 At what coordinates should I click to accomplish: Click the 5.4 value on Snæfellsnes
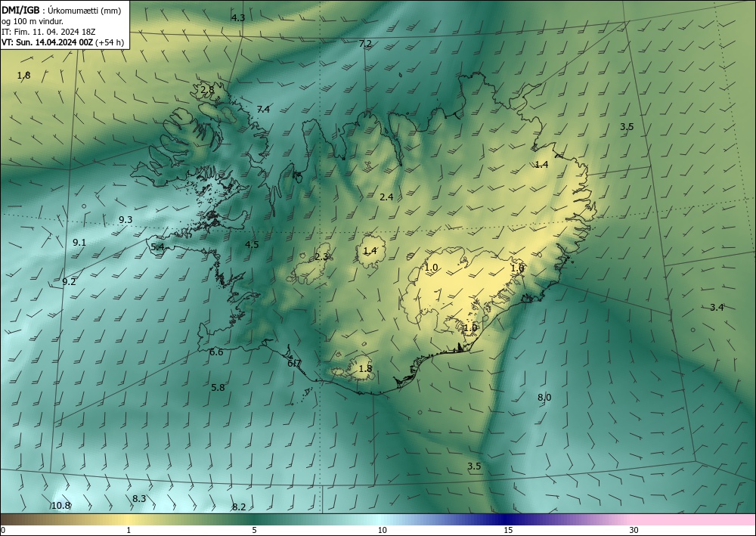(158, 247)
